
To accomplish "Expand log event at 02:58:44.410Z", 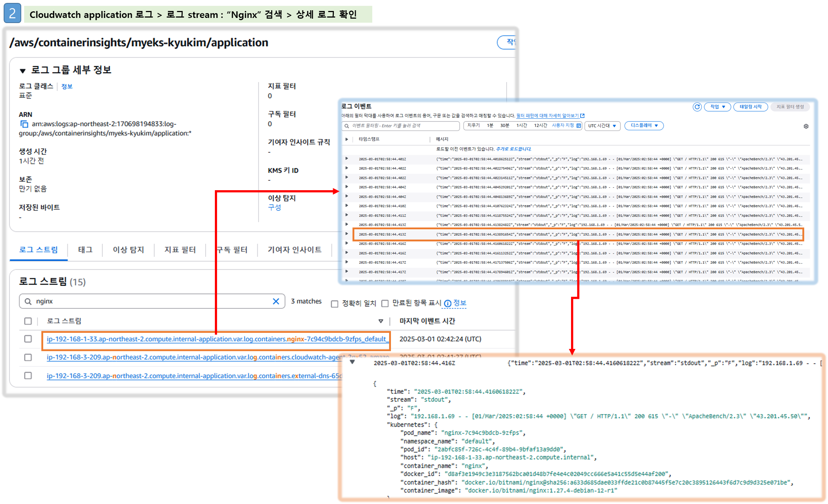I will (x=346, y=206).
